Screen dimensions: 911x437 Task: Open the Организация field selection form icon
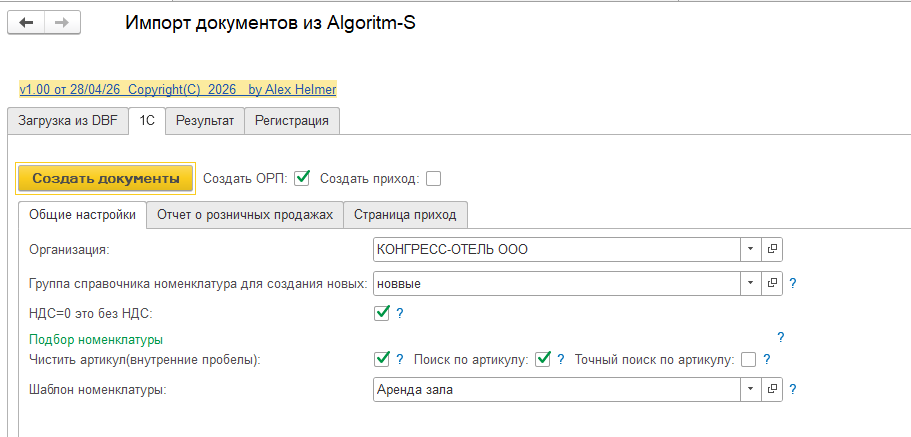point(772,249)
